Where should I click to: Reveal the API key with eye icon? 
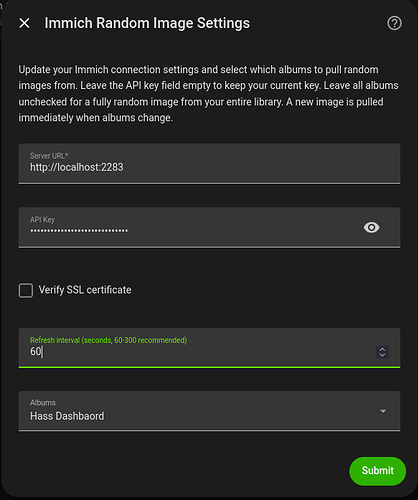(x=372, y=228)
